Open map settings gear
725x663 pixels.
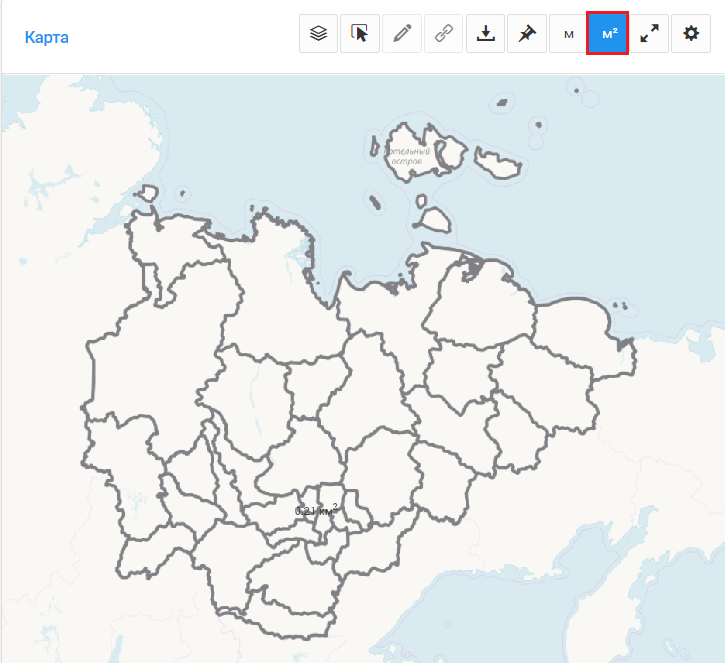pyautogui.click(x=691, y=34)
